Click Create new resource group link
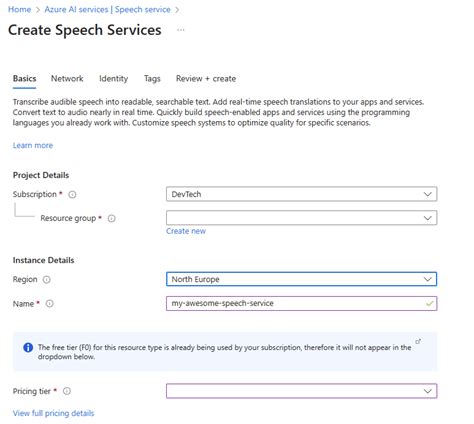This screenshot has width=474, height=424. click(186, 231)
